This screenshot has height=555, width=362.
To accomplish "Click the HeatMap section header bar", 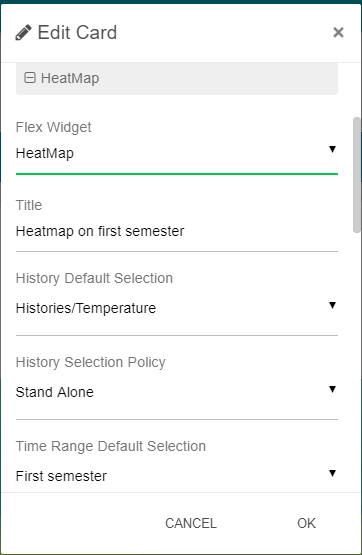I will (x=177, y=78).
